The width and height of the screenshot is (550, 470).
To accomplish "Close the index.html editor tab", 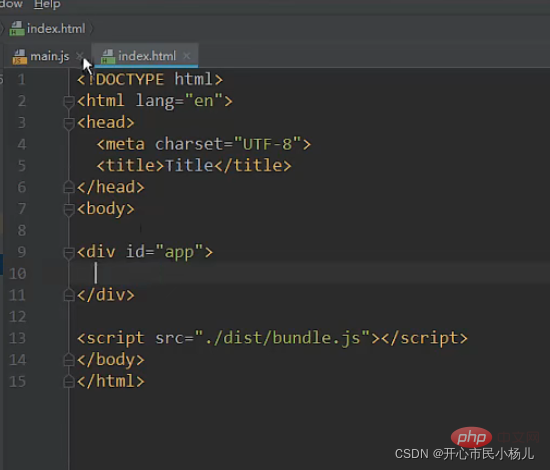I will coord(187,56).
